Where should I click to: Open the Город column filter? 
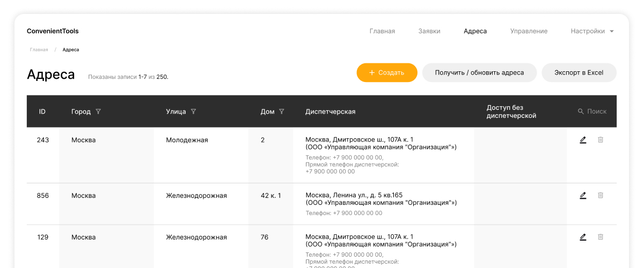pos(98,111)
